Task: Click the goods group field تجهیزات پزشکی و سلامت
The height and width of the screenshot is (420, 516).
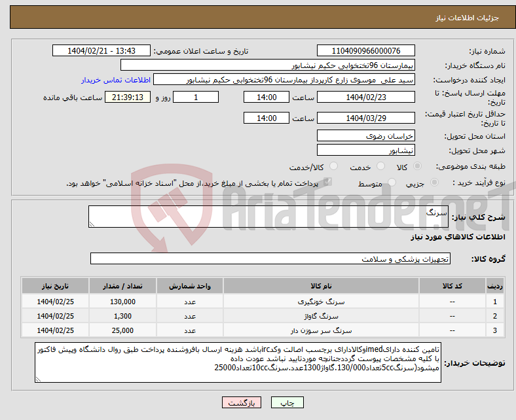Action: 270,258
